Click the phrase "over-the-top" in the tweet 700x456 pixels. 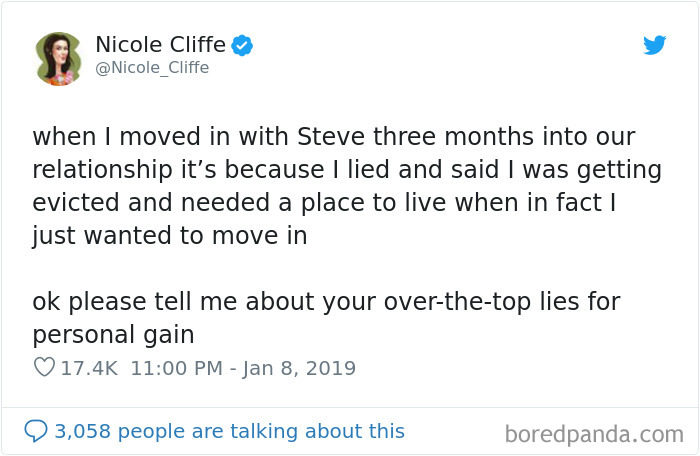[x=457, y=301]
